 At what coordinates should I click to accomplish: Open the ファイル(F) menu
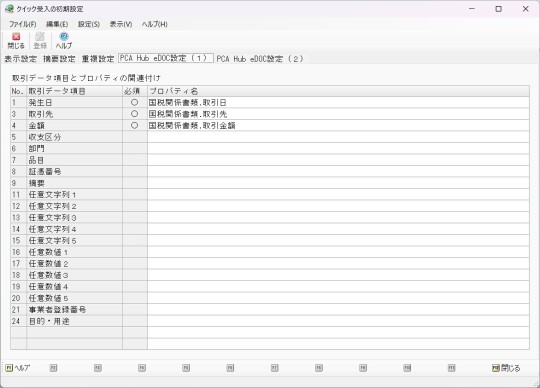(x=22, y=24)
